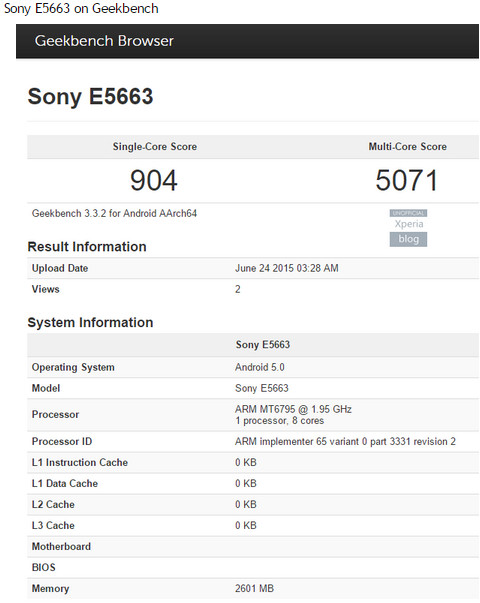Click the Processor row label
The image size is (480, 603).
click(55, 415)
